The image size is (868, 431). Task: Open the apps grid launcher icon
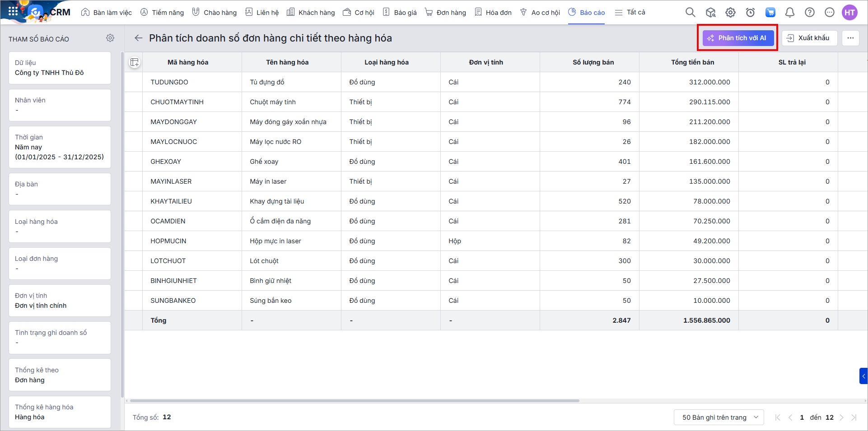(x=13, y=12)
